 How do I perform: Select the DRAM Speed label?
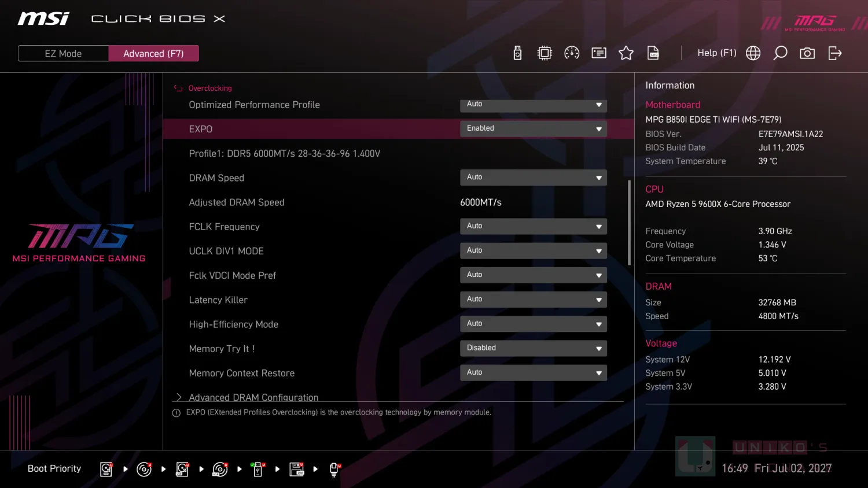click(216, 178)
